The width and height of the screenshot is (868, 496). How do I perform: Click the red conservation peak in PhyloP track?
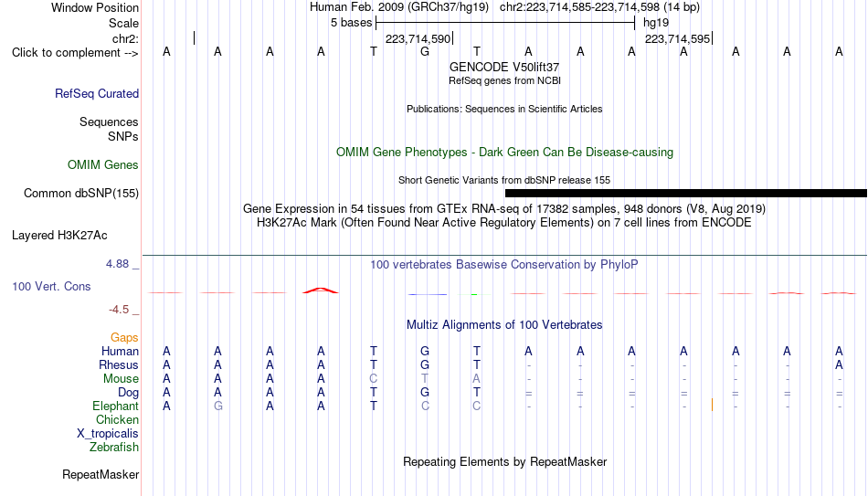coord(321,290)
